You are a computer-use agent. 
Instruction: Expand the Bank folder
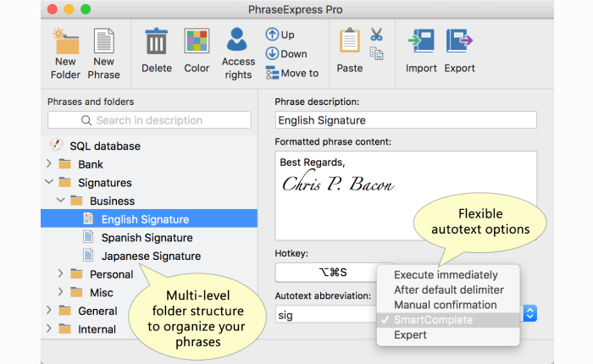[49, 163]
